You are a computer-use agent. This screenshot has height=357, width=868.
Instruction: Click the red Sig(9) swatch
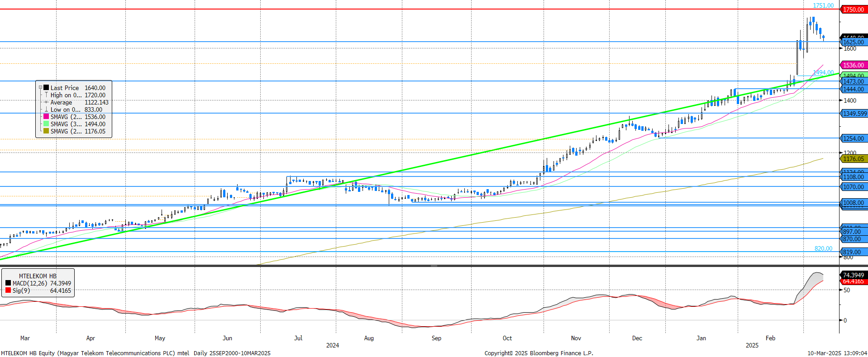point(8,290)
